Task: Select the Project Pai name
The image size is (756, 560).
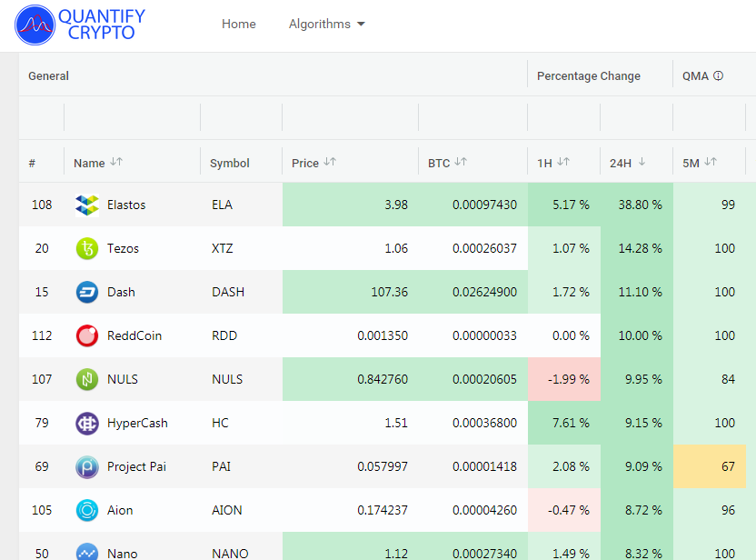Action: pyautogui.click(x=136, y=467)
